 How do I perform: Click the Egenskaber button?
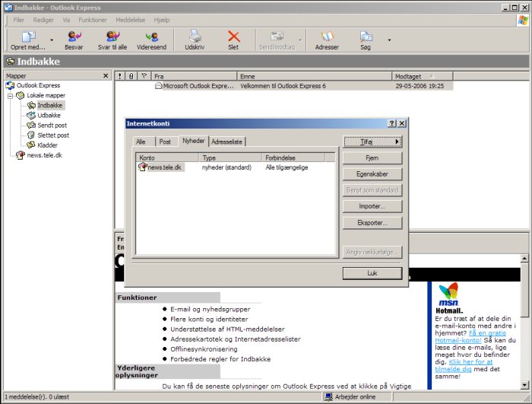tap(372, 173)
